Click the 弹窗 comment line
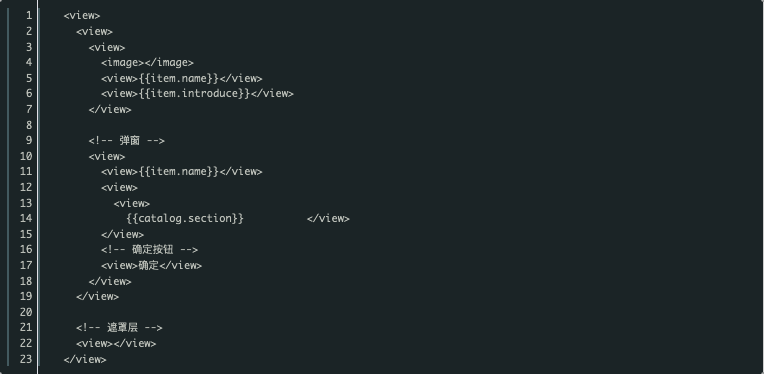The height and width of the screenshot is (374, 766). click(x=127, y=141)
